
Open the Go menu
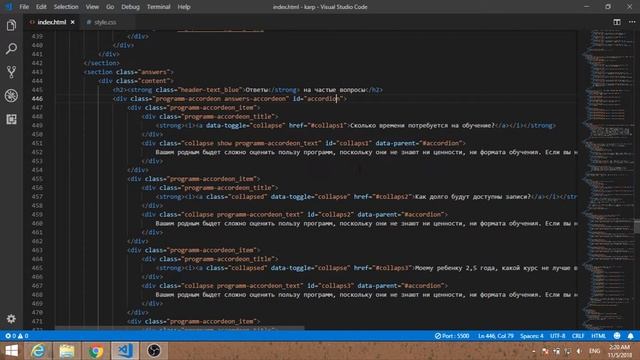pyautogui.click(x=110, y=7)
